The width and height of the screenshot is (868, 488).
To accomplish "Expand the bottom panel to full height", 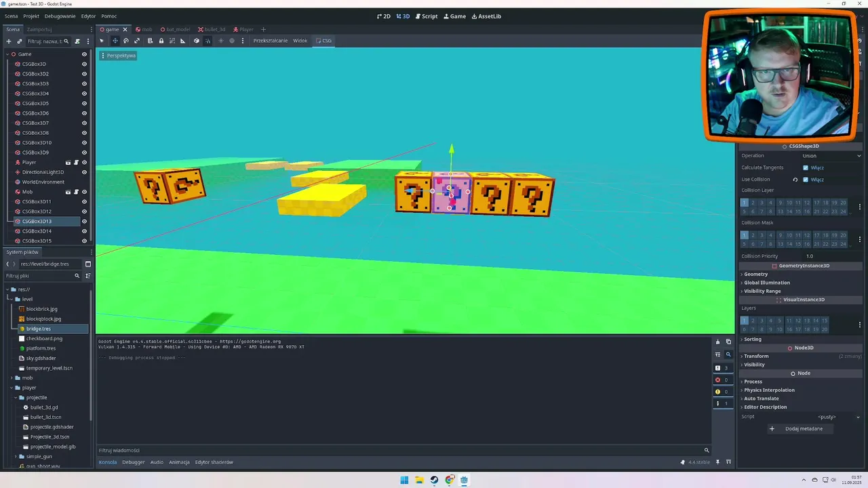I will (728, 462).
